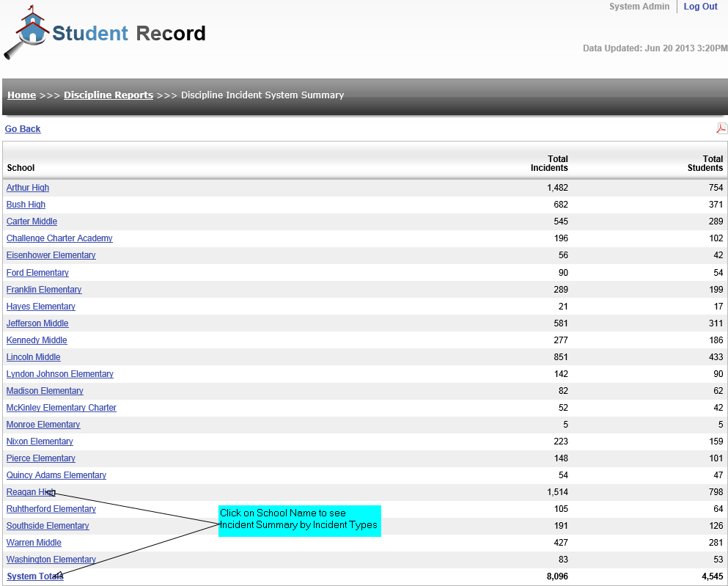Image resolution: width=728 pixels, height=586 pixels.
Task: Click the System Admin label
Action: pyautogui.click(x=639, y=7)
